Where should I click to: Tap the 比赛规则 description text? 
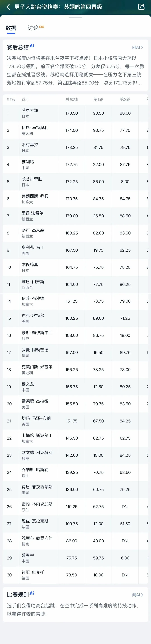[73, 610]
